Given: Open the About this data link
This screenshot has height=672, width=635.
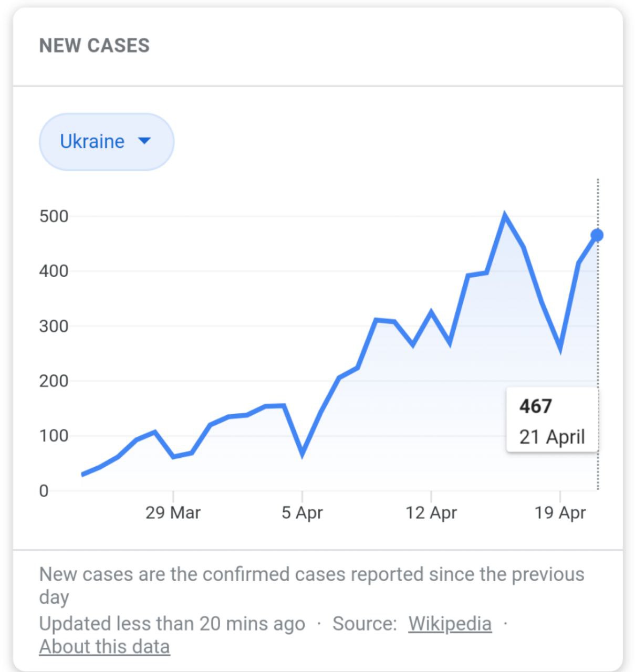Looking at the screenshot, I should tap(105, 647).
